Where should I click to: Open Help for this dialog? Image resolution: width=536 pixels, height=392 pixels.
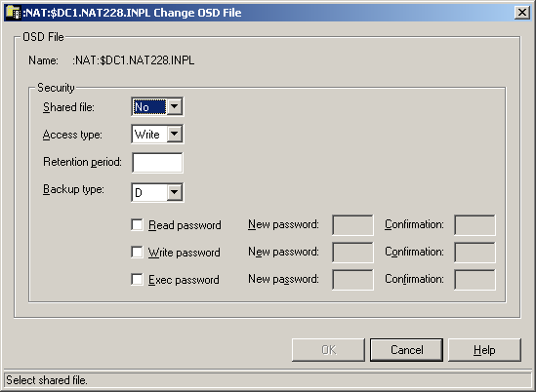[484, 350]
